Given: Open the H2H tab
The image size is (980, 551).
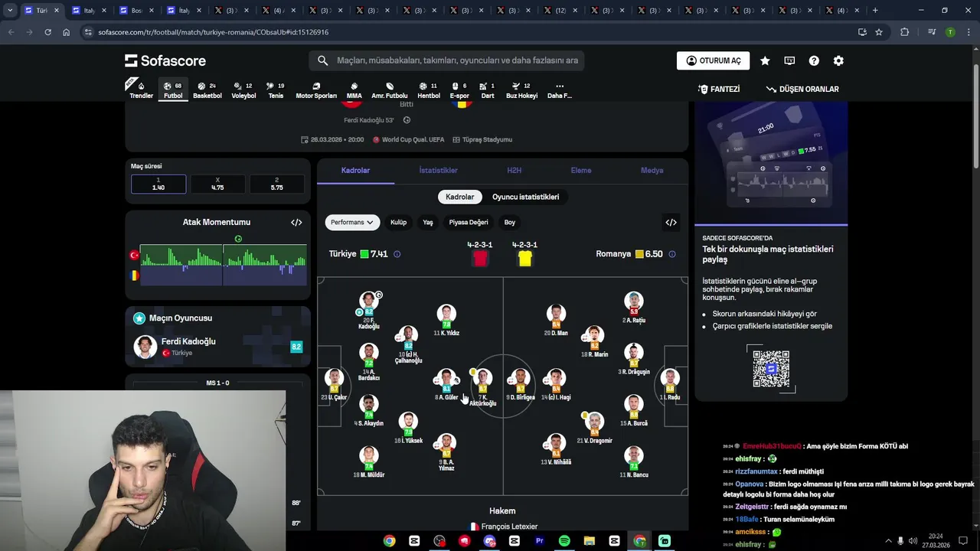Looking at the screenshot, I should coord(514,171).
